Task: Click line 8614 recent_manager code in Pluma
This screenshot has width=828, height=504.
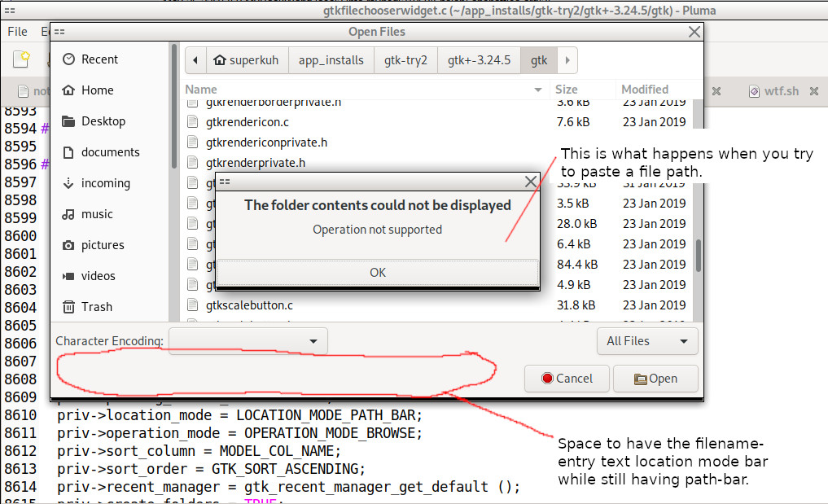Action: point(288,487)
